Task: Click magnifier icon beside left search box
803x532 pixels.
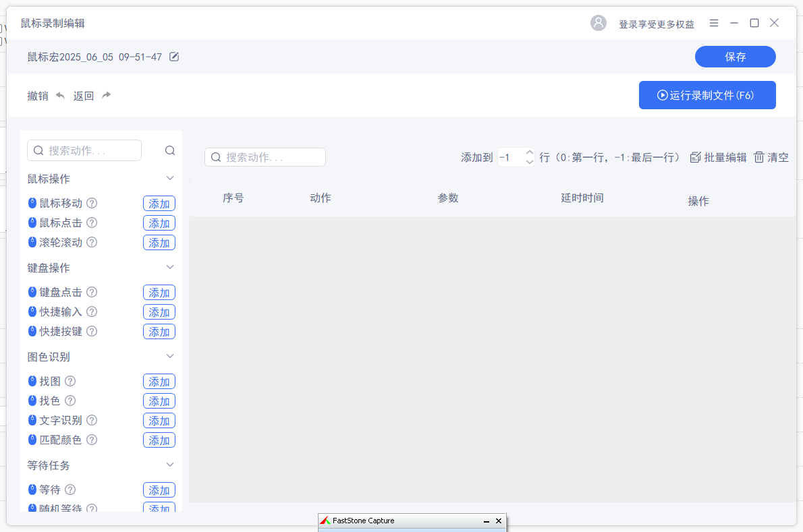Action: [170, 150]
